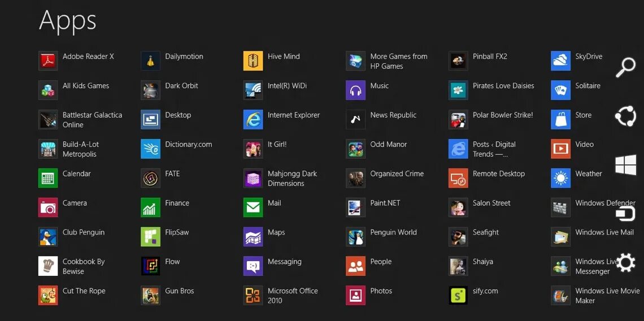Open the FlipSaw icon
This screenshot has width=644, height=321.
point(150,237)
